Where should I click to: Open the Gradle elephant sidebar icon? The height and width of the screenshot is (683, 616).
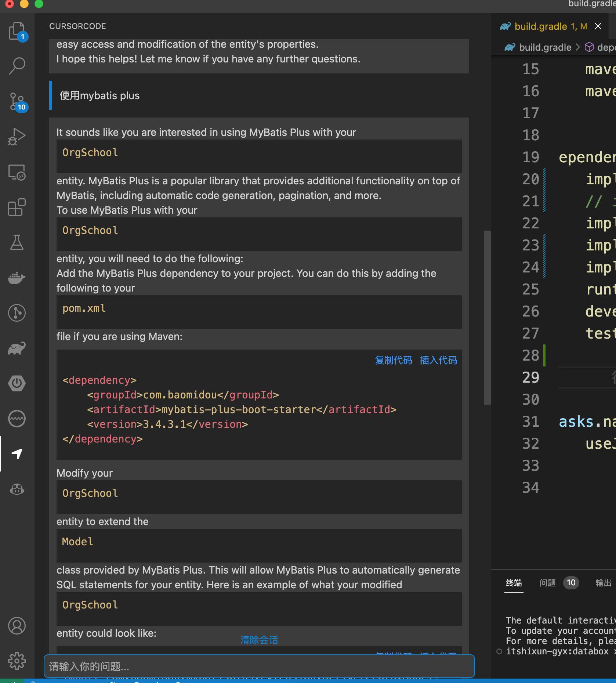point(17,348)
